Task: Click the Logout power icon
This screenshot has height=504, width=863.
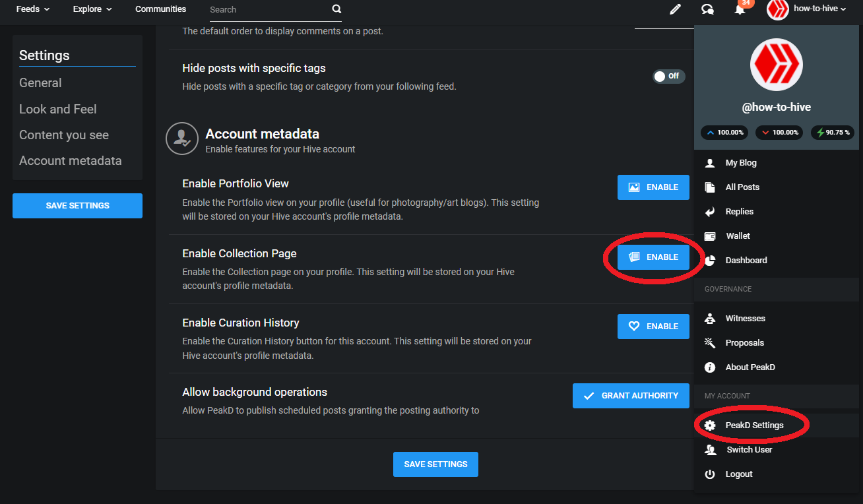Action: (710, 474)
